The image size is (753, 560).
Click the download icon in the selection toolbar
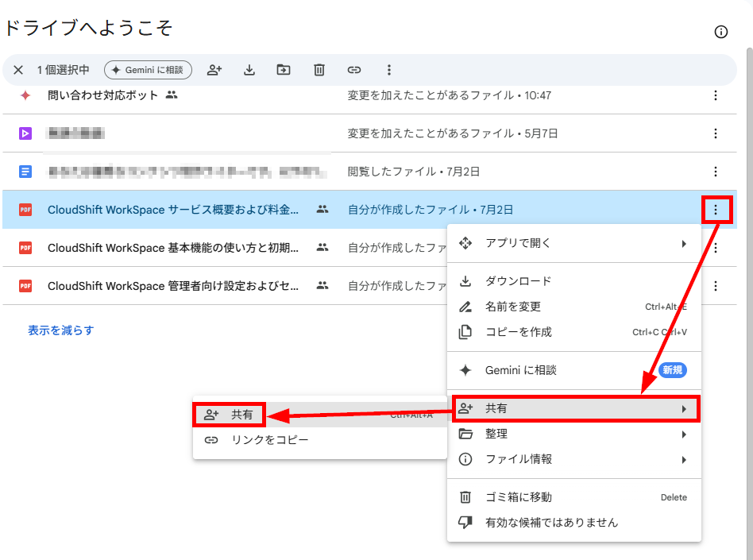tap(249, 70)
